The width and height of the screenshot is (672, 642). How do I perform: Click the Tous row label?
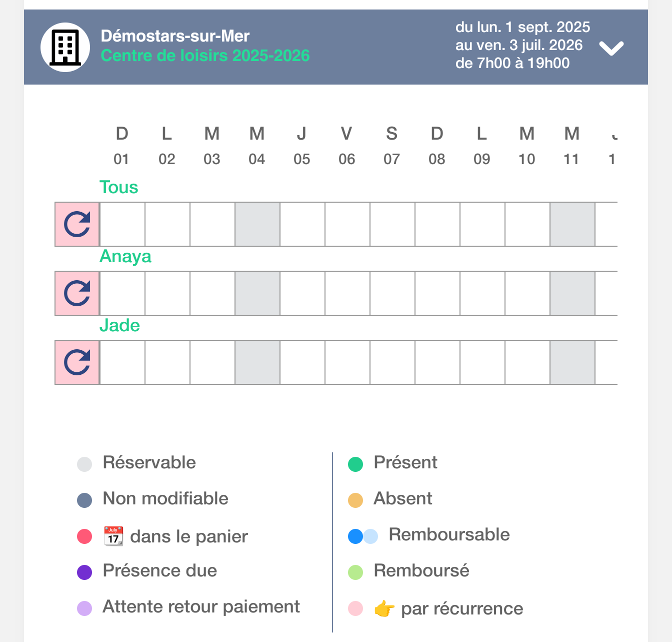(118, 187)
